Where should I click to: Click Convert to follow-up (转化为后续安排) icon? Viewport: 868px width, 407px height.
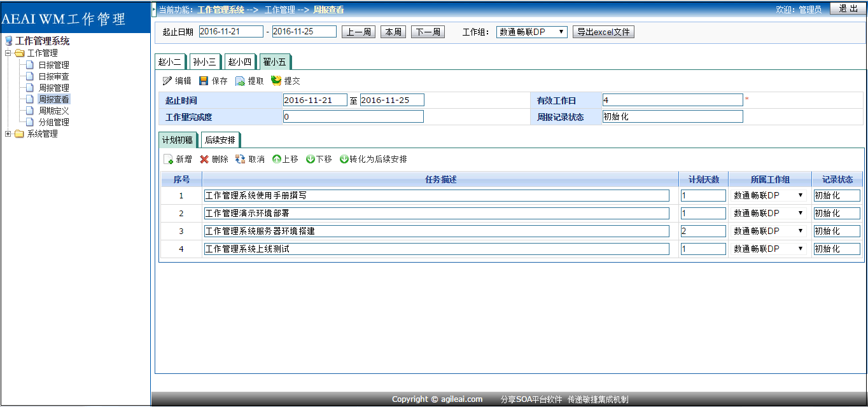(344, 160)
